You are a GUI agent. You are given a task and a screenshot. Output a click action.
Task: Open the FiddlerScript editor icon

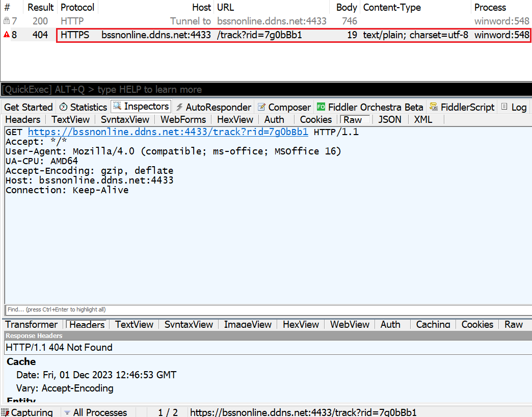tap(434, 107)
